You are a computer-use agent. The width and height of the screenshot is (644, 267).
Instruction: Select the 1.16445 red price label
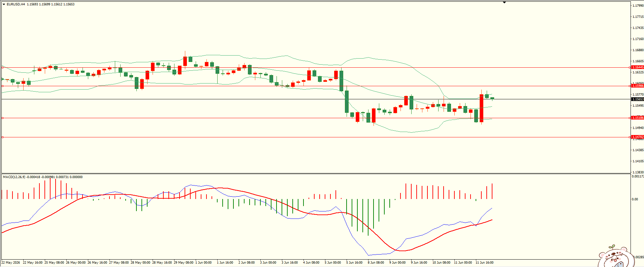point(638,67)
